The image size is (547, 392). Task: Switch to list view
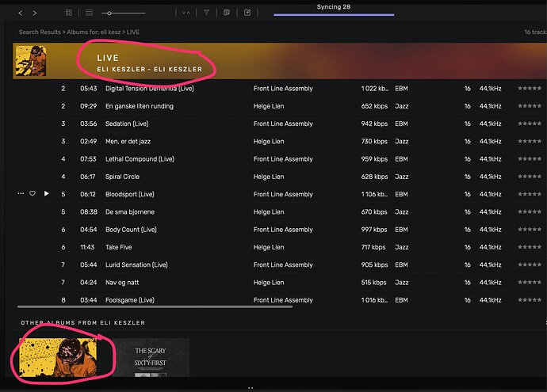[89, 13]
